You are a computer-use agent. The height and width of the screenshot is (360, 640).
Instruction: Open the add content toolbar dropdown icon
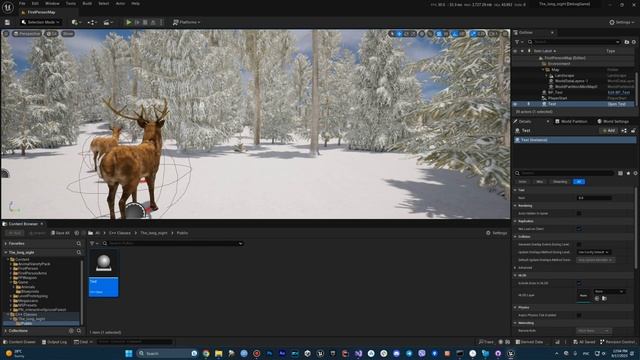point(75,22)
